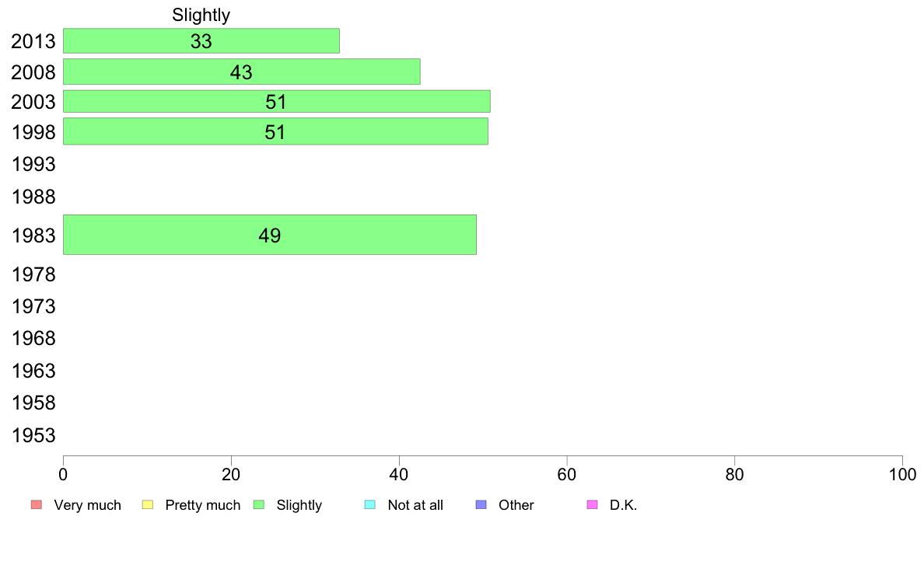Click the 1968 year label

pos(33,339)
